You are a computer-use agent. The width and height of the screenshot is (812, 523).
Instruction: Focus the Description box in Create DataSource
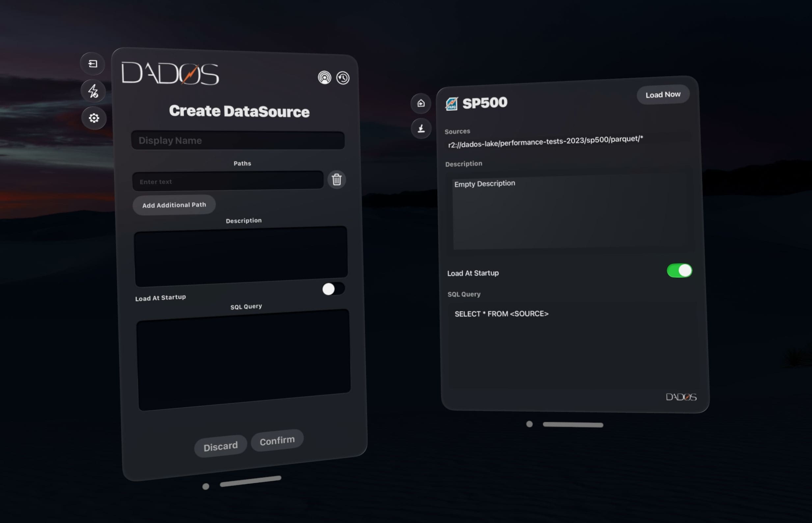pyautogui.click(x=241, y=256)
